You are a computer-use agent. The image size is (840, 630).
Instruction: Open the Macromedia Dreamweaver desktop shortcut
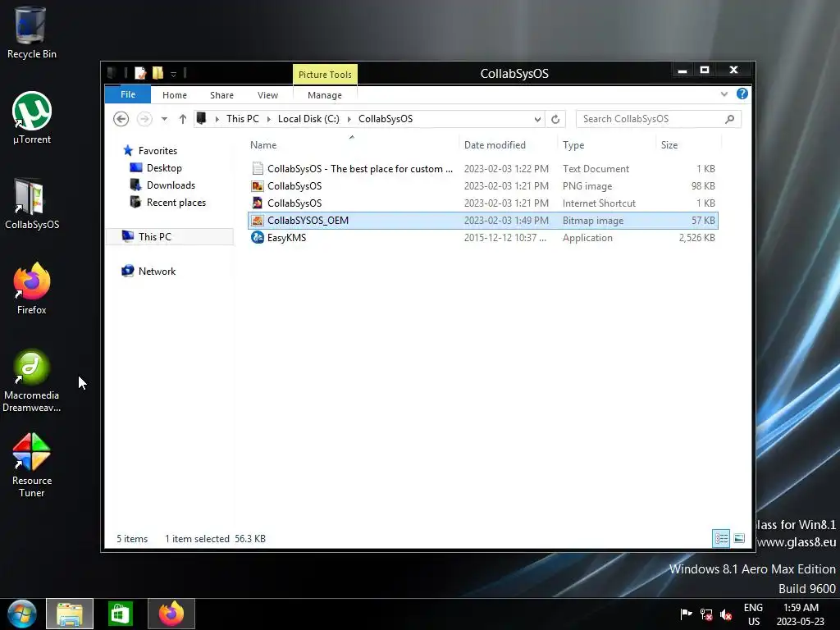pyautogui.click(x=32, y=381)
